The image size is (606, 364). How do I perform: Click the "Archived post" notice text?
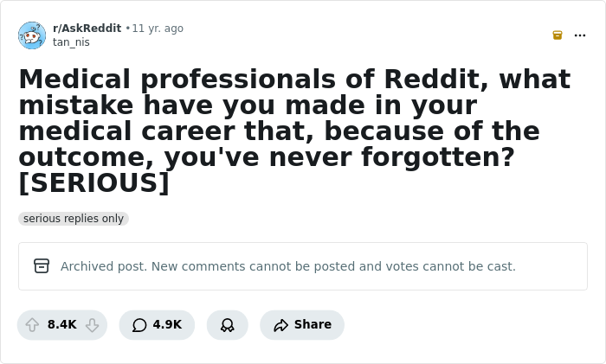point(287,266)
